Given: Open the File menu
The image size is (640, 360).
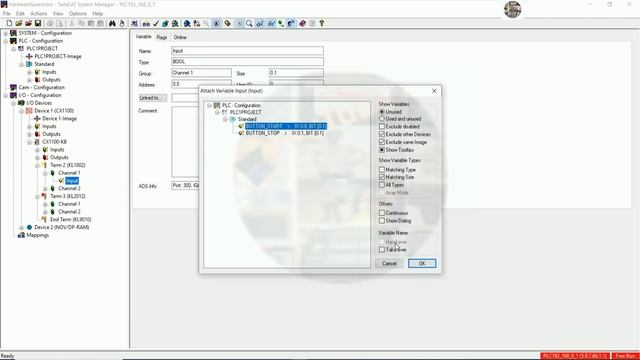Looking at the screenshot, I should 7,13.
